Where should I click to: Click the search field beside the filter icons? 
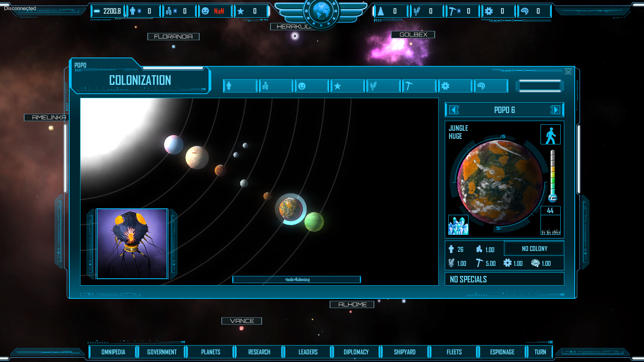coord(540,86)
